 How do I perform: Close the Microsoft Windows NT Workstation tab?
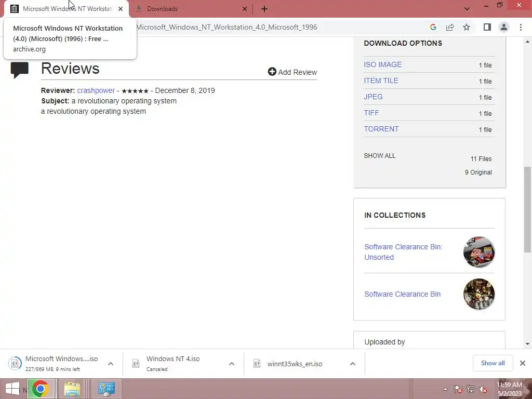click(121, 9)
